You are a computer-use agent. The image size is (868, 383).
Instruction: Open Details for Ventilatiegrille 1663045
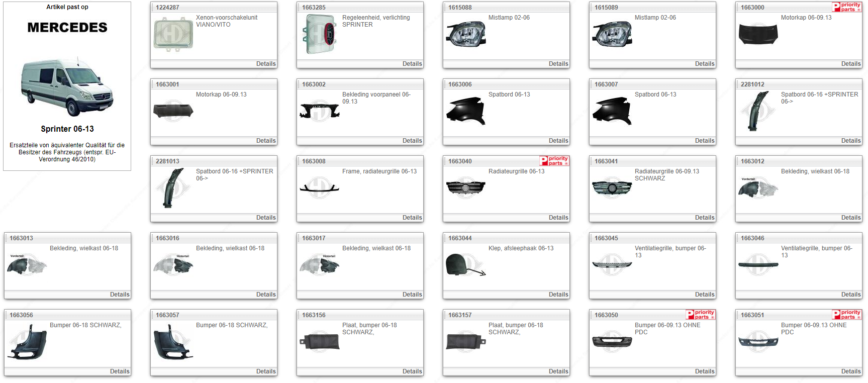pos(705,295)
